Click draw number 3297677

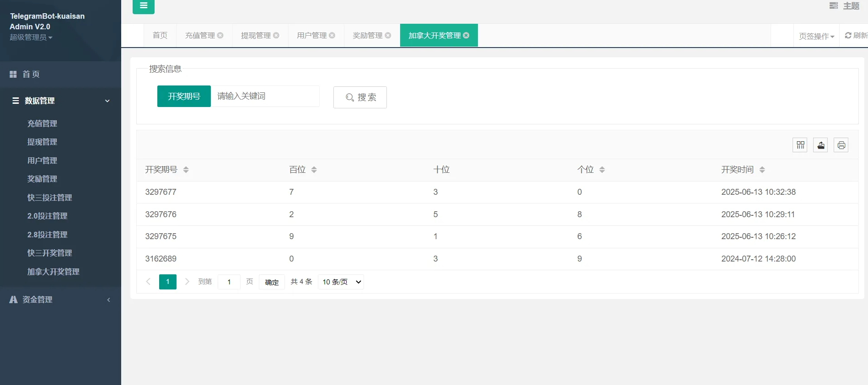[x=161, y=192]
